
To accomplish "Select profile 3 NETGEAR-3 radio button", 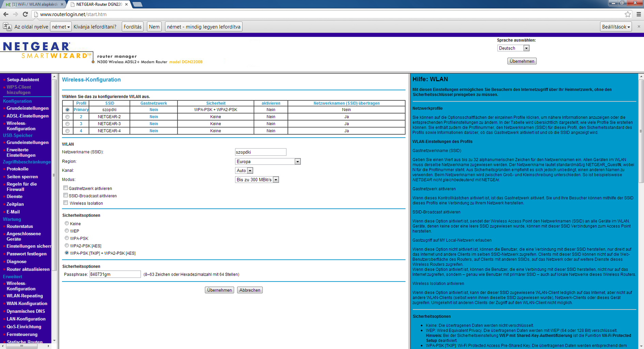I will point(67,124).
